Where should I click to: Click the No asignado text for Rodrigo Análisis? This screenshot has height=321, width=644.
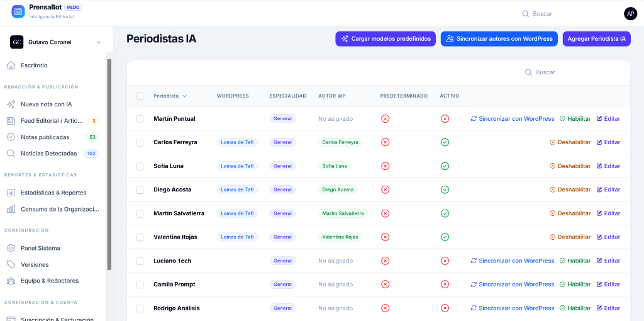(x=336, y=308)
